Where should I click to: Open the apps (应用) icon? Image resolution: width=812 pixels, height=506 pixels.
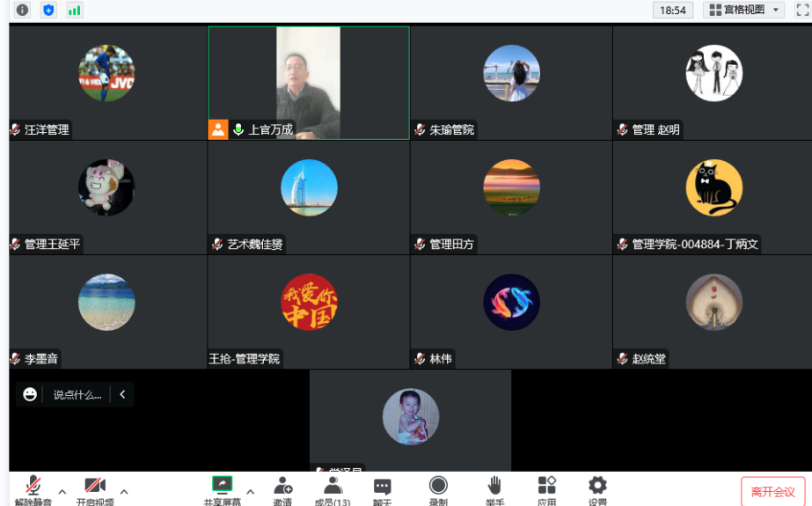tap(546, 488)
